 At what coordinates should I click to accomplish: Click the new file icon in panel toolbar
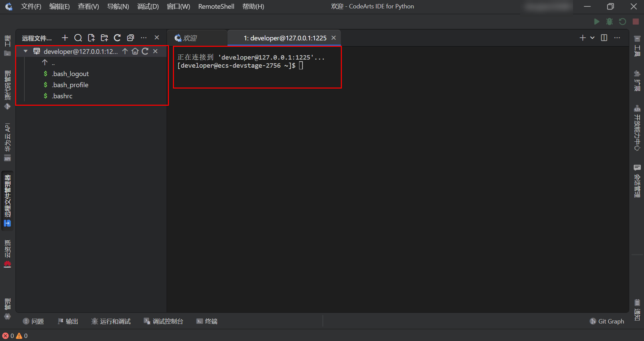coord(91,38)
